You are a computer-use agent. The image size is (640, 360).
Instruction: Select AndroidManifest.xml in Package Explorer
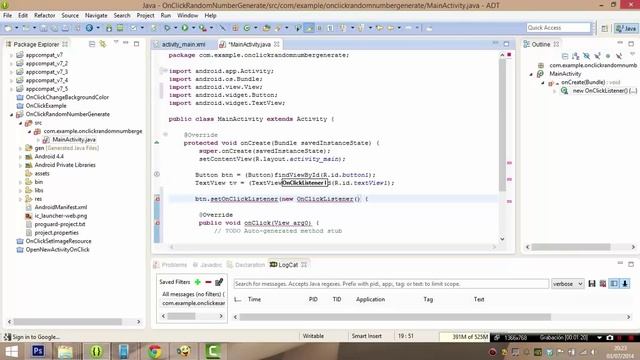(x=60, y=207)
